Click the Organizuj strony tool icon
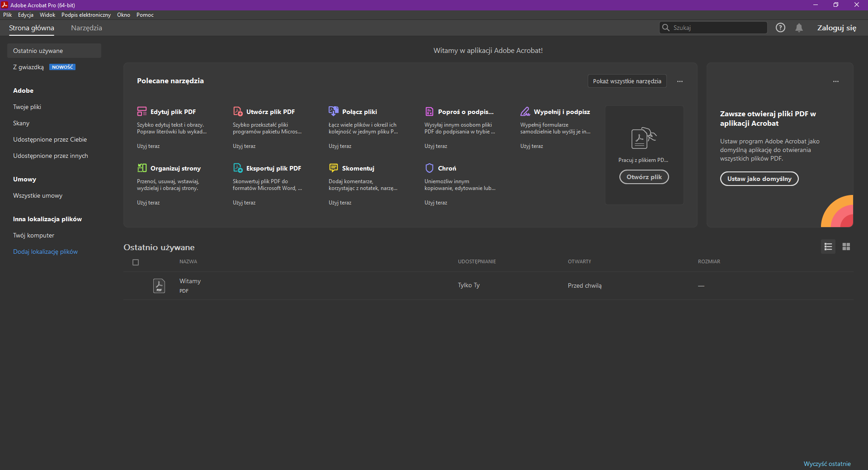868x470 pixels. coord(142,168)
